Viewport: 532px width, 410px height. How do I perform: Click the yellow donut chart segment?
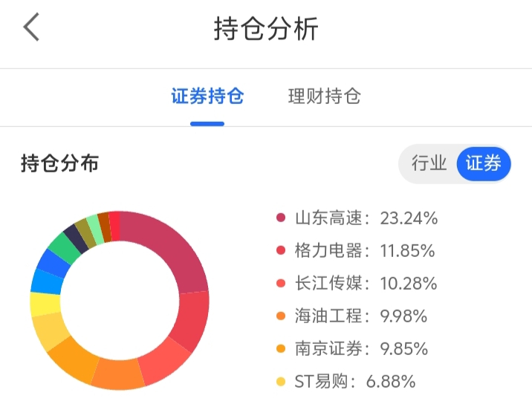(x=45, y=305)
